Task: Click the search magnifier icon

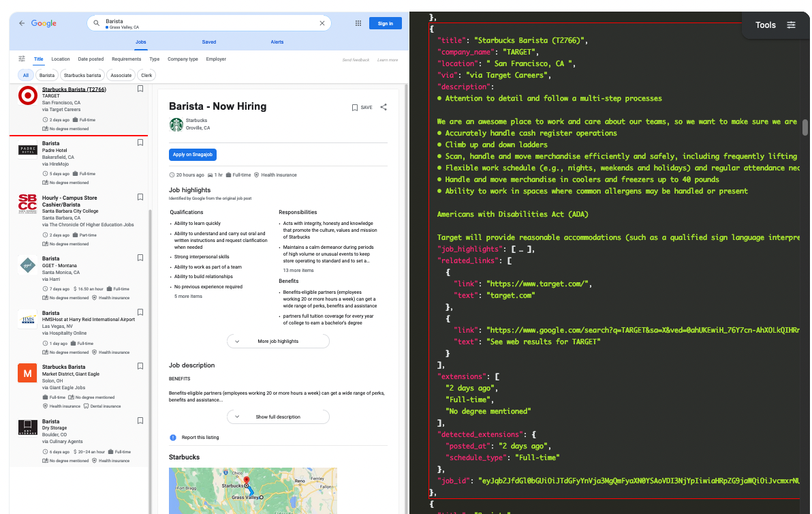Action: click(96, 22)
